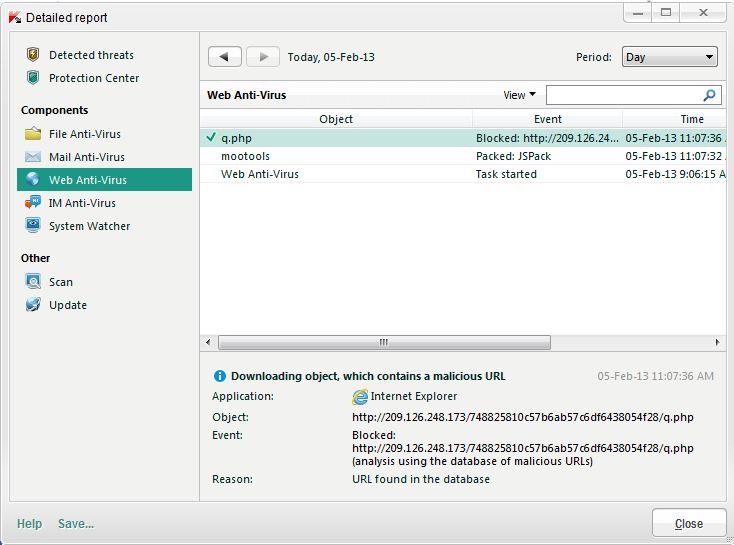Select Mail Anti-Virus component
The width and height of the screenshot is (734, 545).
pyautogui.click(x=87, y=157)
